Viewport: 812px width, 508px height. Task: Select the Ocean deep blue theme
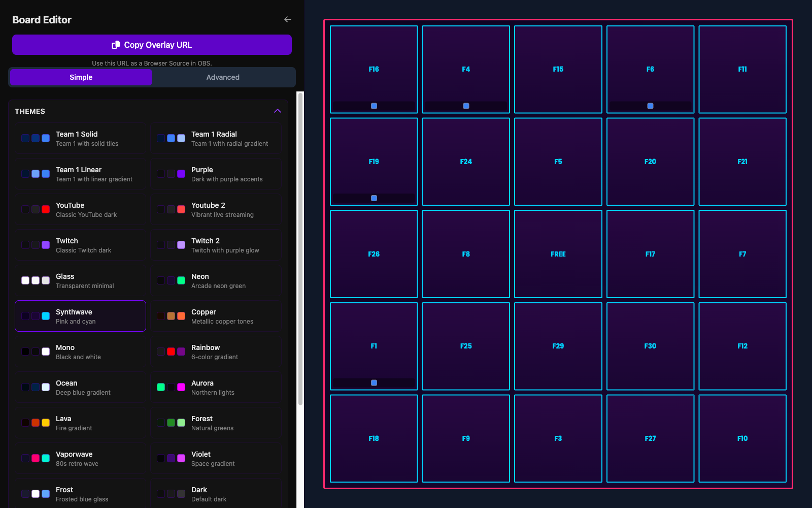point(80,387)
